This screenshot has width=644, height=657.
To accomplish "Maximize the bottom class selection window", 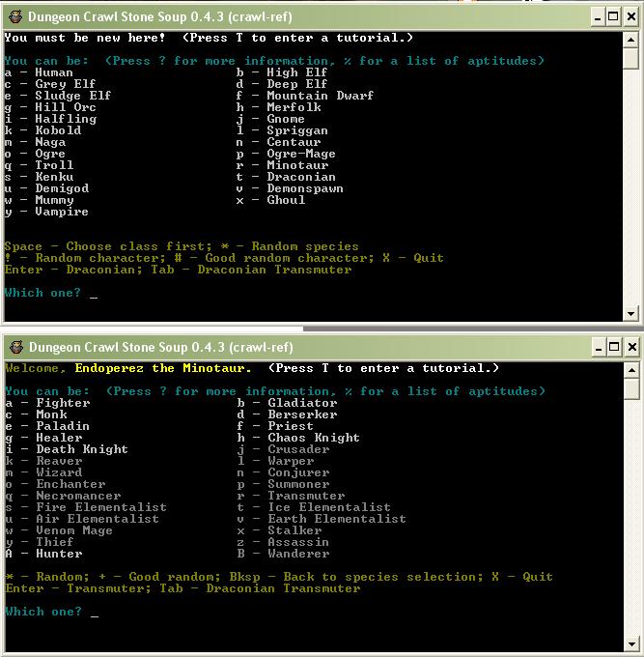I will [x=612, y=347].
